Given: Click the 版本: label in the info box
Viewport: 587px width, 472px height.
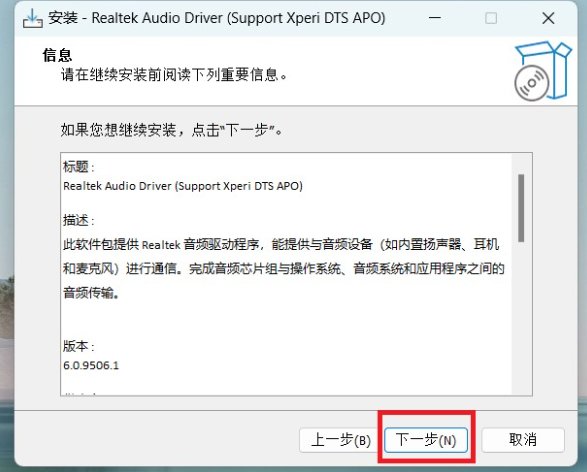Looking at the screenshot, I should coord(79,346).
